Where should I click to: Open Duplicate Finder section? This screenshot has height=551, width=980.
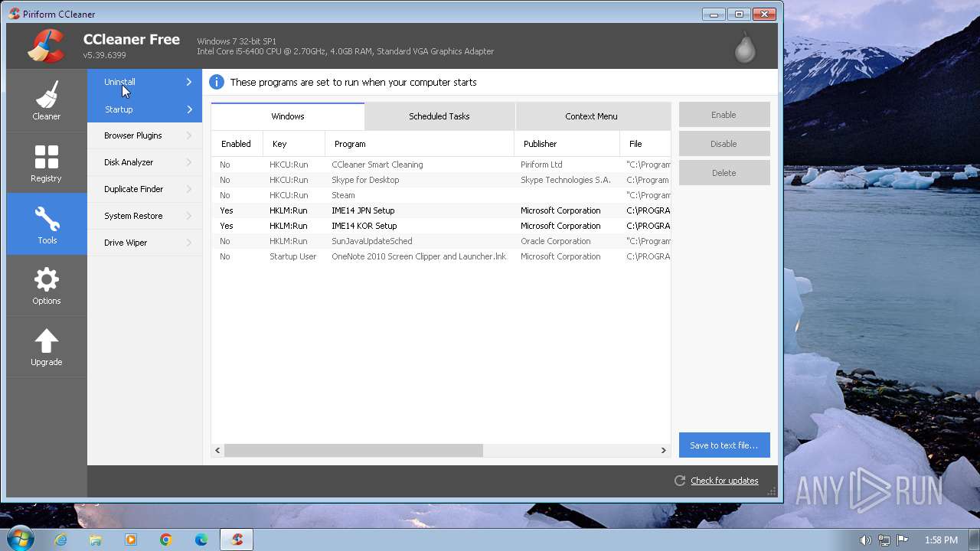point(145,189)
